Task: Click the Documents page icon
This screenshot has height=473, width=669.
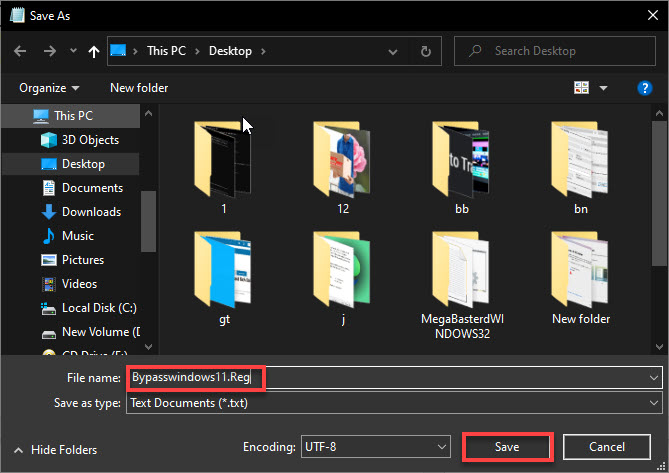Action: [x=49, y=188]
